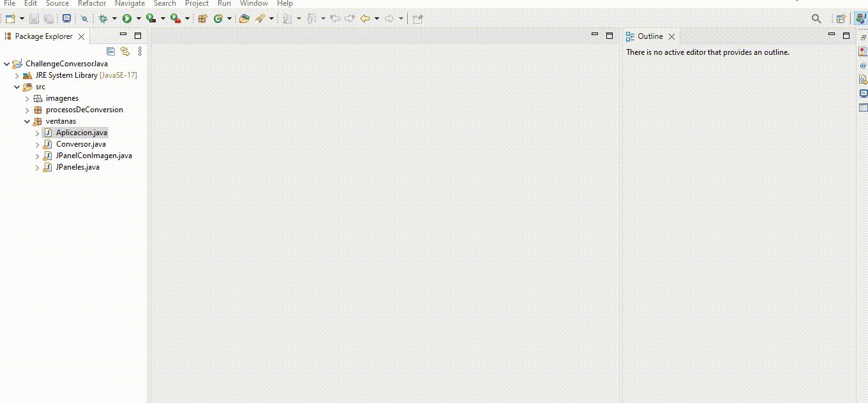Click the Open Perspective icon

(841, 18)
